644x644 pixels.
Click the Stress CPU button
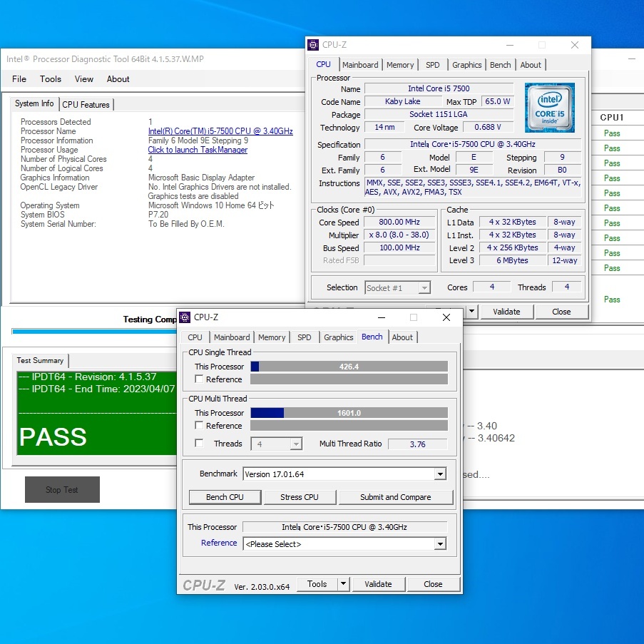300,497
